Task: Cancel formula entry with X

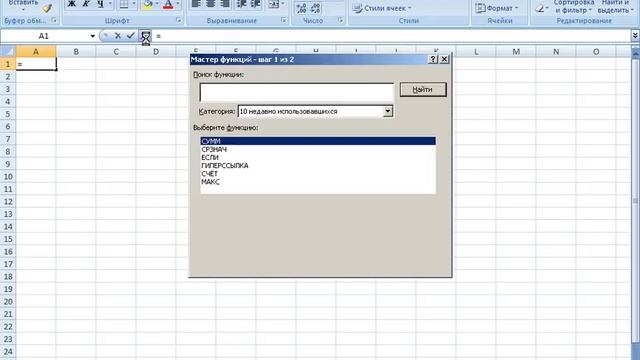Action: [118, 36]
